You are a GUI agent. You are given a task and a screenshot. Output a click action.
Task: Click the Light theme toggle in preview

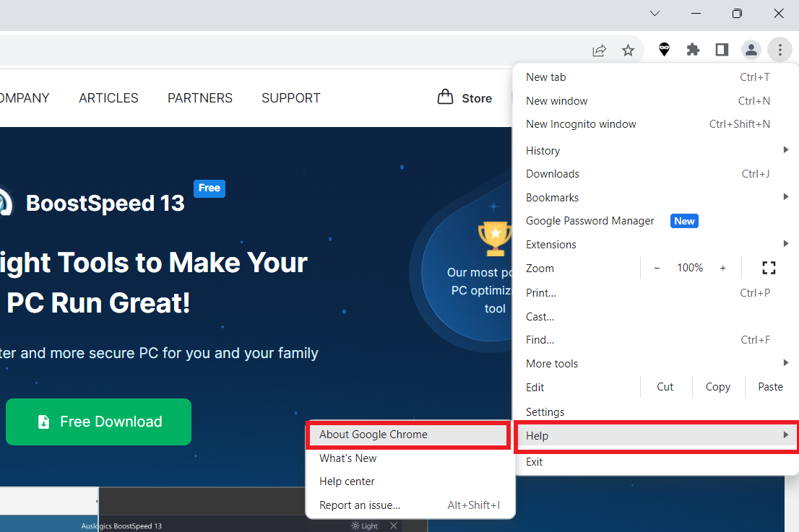pyautogui.click(x=364, y=526)
